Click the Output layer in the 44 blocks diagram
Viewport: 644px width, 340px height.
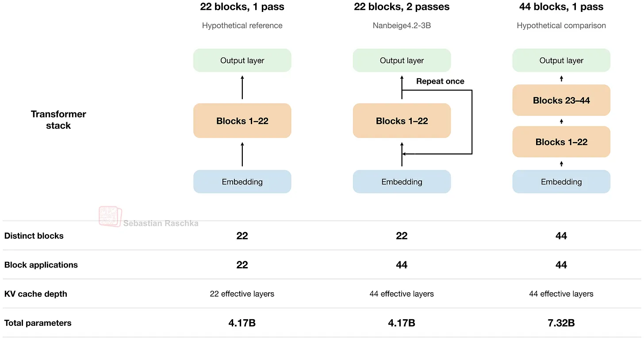(x=561, y=61)
